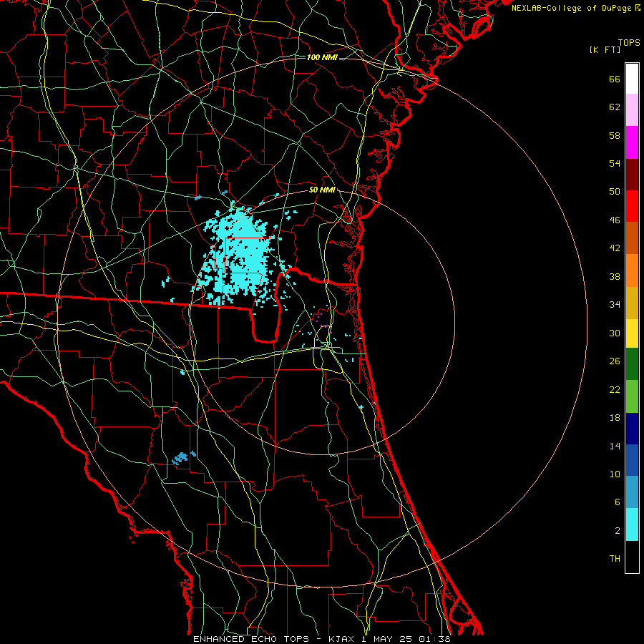The image size is (644, 644).
Task: Click the legend value 18
Action: click(x=615, y=418)
